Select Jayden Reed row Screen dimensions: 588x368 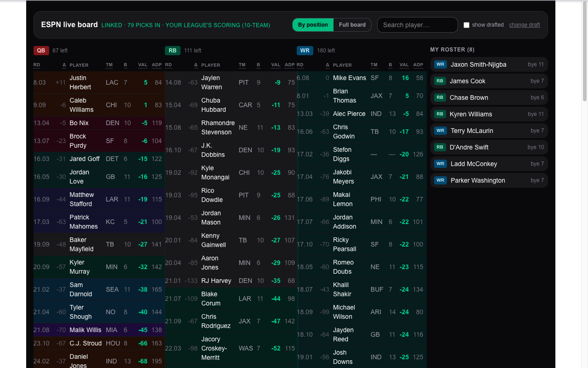pos(362,335)
